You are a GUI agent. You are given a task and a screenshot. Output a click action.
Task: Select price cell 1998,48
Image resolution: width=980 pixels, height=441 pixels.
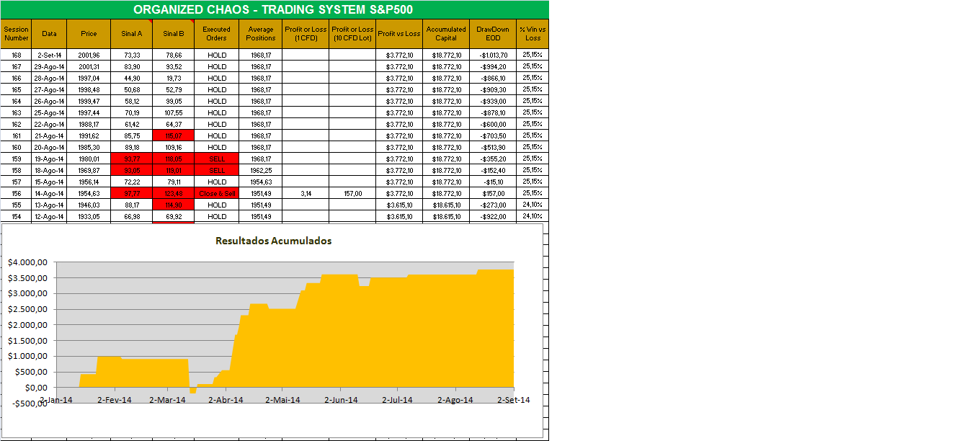pyautogui.click(x=89, y=89)
